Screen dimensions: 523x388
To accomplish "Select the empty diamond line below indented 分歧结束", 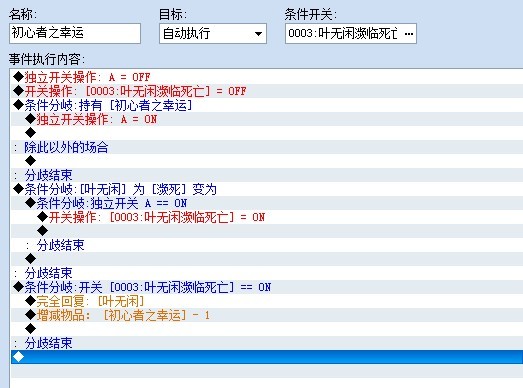I will (267, 259).
